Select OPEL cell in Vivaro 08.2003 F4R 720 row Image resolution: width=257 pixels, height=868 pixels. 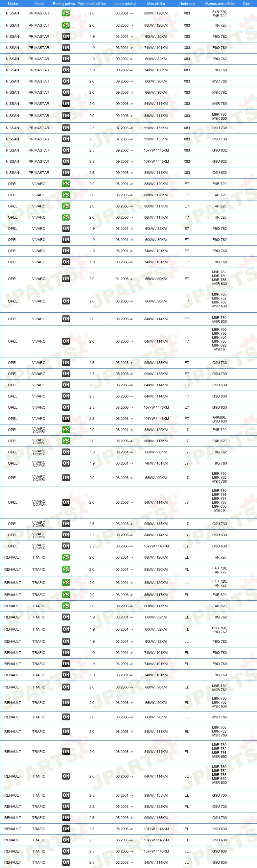tap(13, 195)
